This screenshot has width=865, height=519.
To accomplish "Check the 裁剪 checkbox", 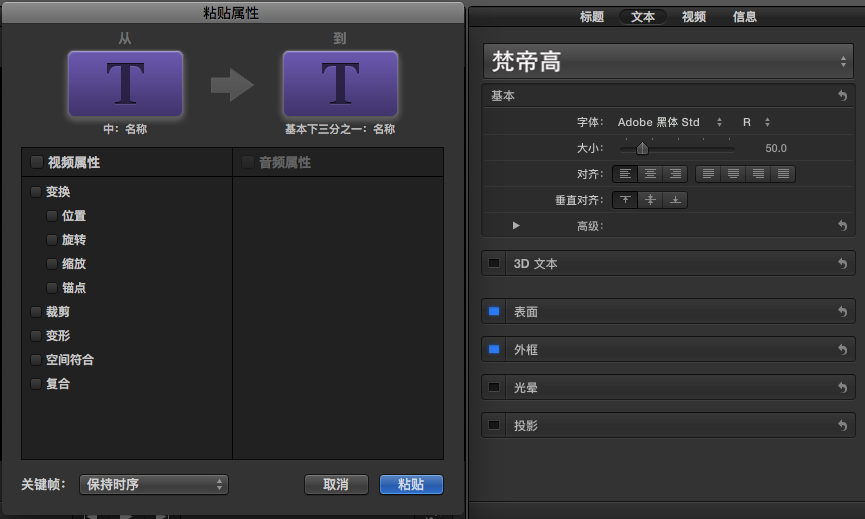I will (36, 312).
